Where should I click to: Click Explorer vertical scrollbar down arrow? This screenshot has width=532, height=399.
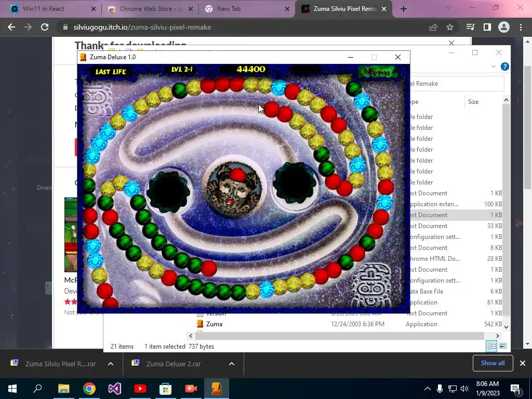[x=506, y=327]
